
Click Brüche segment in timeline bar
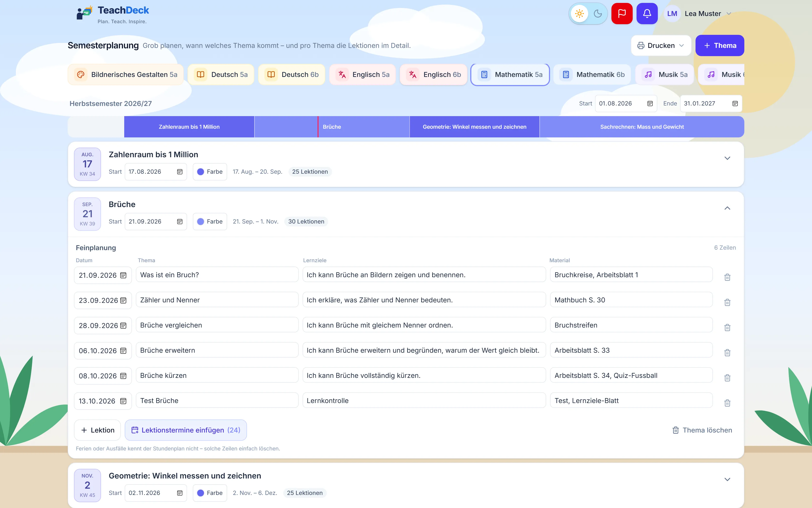click(x=332, y=127)
